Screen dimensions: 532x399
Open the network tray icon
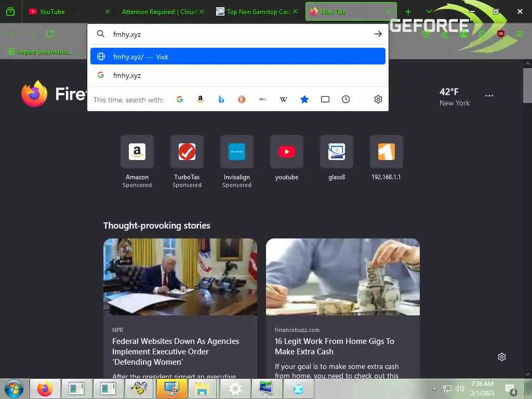coord(447,389)
